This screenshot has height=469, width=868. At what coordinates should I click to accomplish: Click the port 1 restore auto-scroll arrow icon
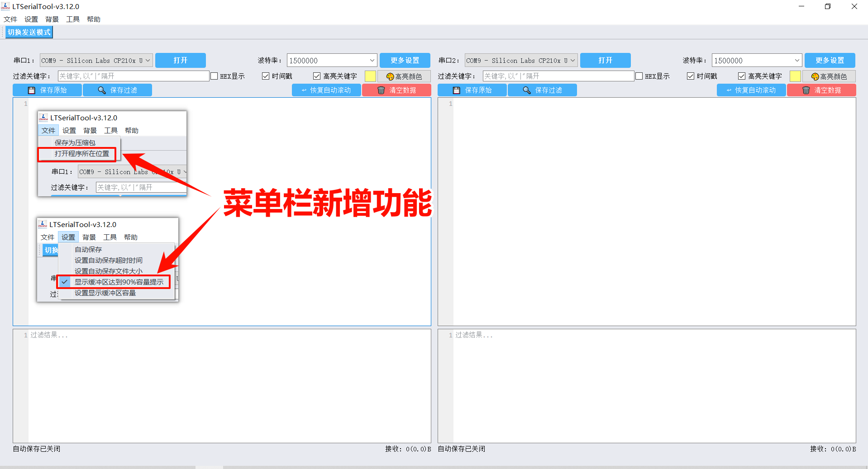[x=304, y=90]
